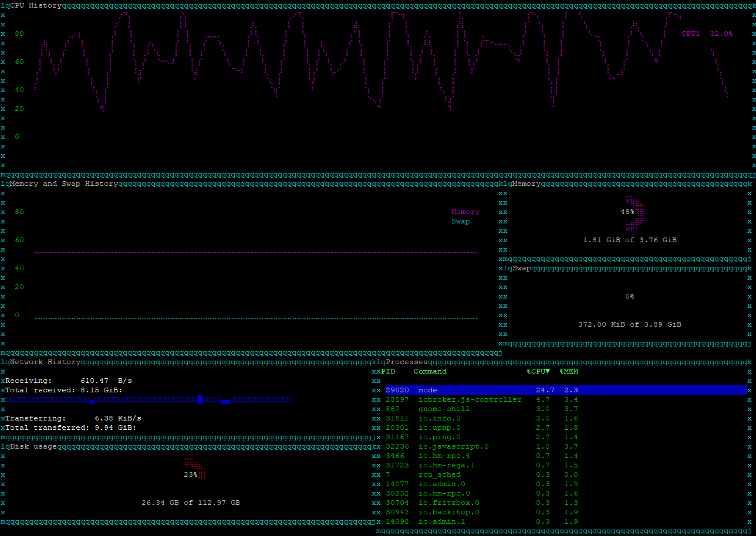Viewport: 756px width, 536px height.
Task: Click the CPU History panel title
Action: [36, 5]
